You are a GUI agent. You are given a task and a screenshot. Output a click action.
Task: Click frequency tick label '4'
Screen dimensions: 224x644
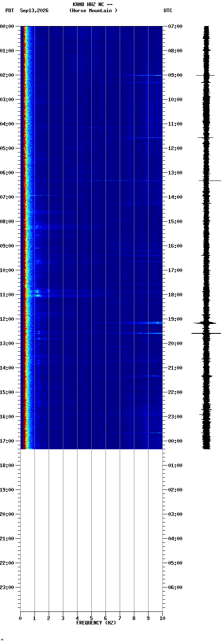[77, 618]
